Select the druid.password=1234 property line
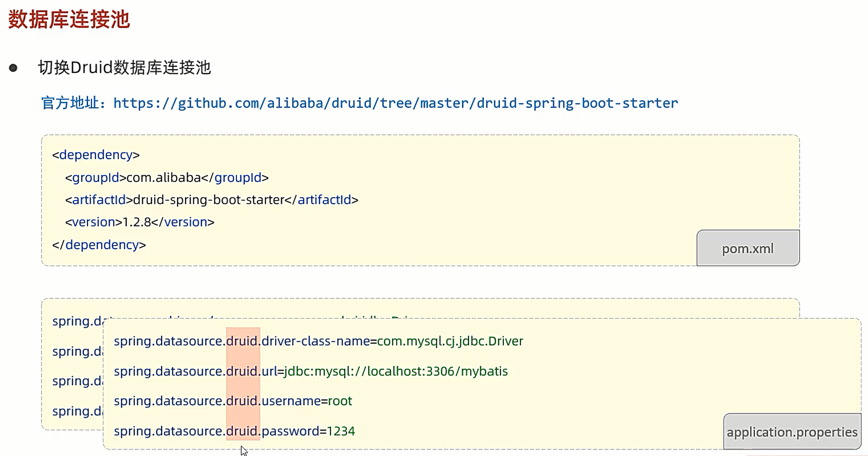Viewport: 868px width, 456px height. (x=234, y=431)
